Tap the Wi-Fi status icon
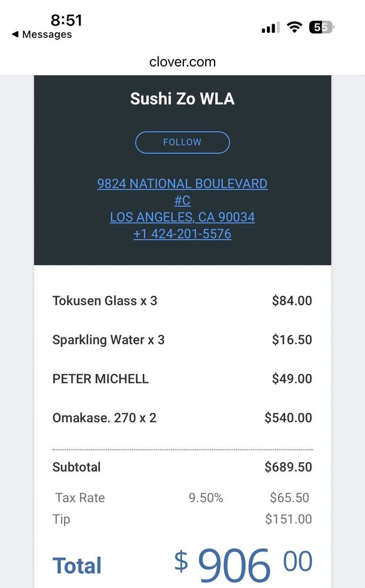Screen dimensions: 365x588 (294, 27)
